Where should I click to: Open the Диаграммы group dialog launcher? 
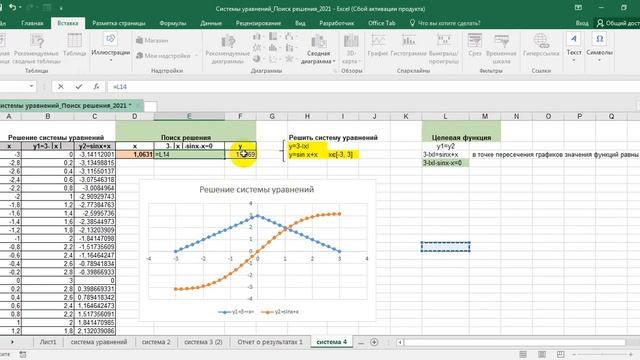[335, 71]
